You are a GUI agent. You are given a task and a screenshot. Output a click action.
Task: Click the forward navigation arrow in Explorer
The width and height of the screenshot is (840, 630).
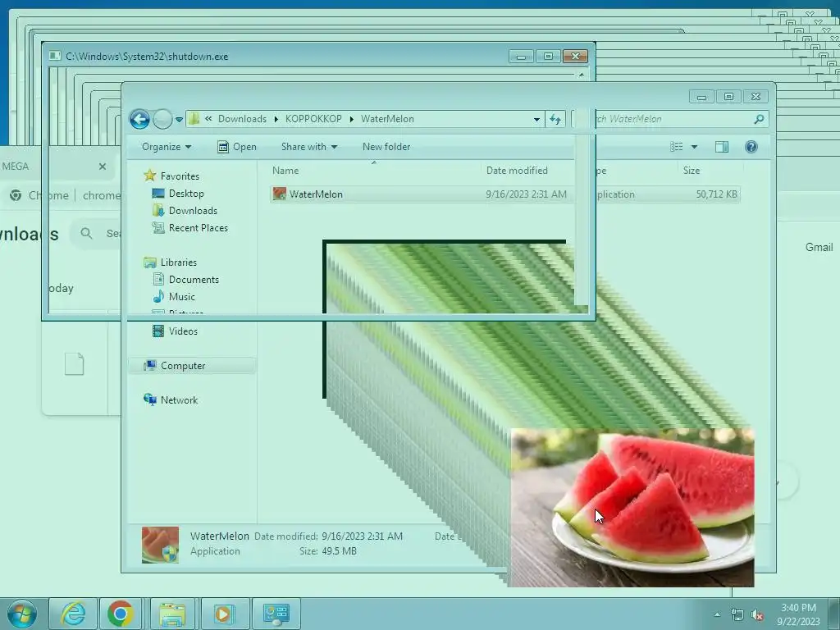[x=162, y=119]
